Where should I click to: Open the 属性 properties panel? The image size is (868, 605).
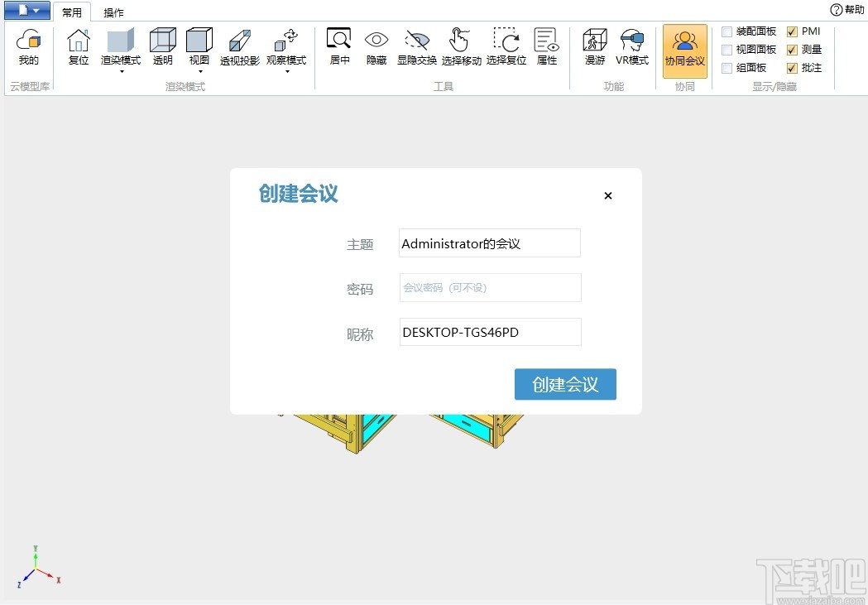point(546,48)
